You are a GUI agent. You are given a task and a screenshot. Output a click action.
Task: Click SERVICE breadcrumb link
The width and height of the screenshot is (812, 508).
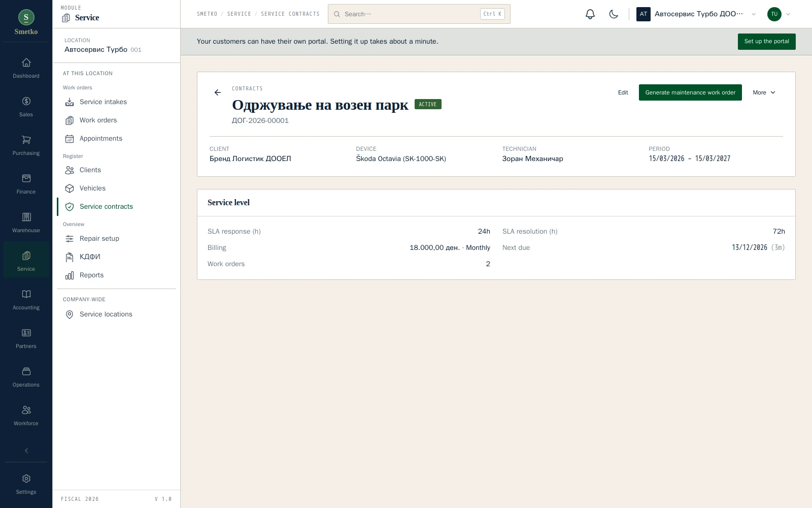[239, 14]
